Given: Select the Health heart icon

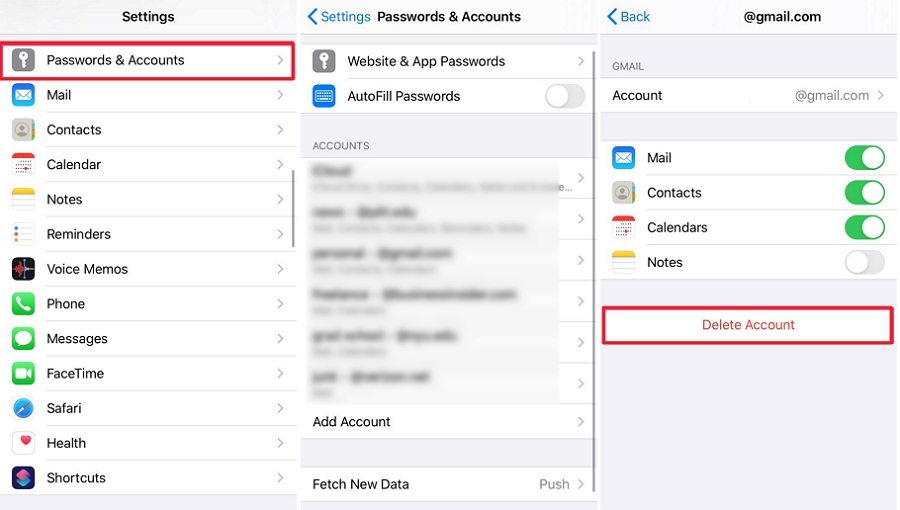Looking at the screenshot, I should pyautogui.click(x=24, y=443).
